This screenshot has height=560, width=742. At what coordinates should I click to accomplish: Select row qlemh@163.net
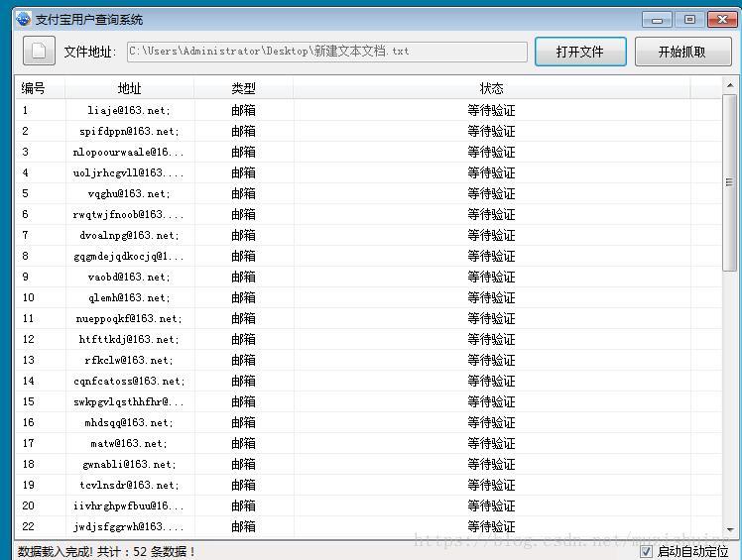369,297
